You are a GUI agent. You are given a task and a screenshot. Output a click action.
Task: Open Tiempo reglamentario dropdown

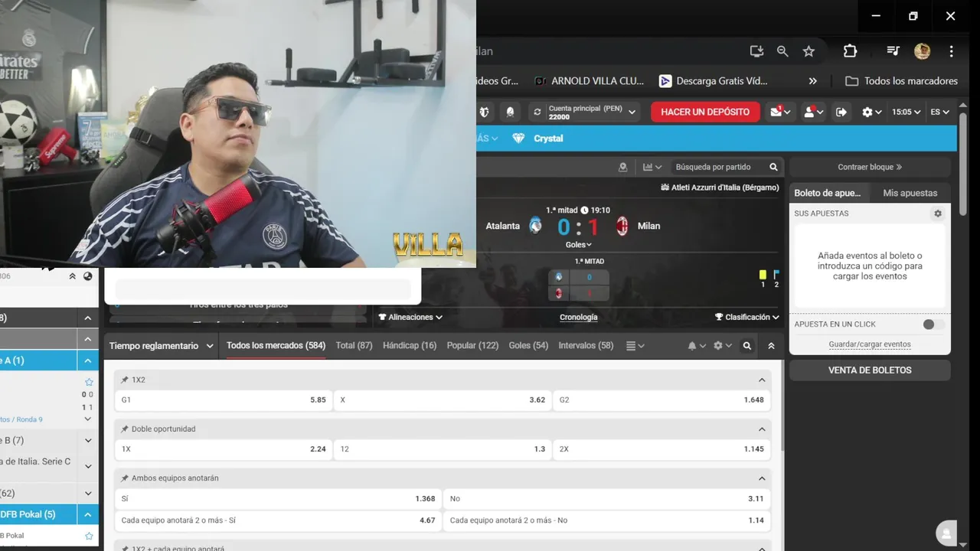point(161,346)
